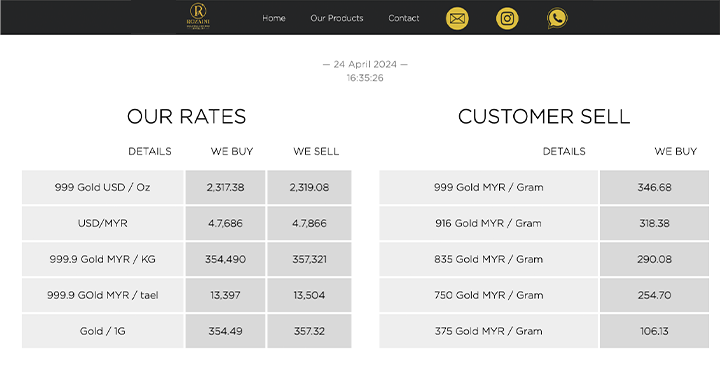Click the Rozaini logo
This screenshot has width=720, height=378.
click(198, 17)
